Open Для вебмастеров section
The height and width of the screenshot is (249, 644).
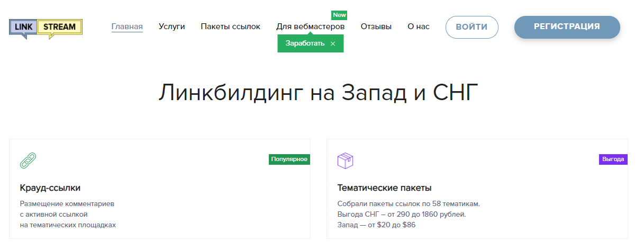(311, 26)
